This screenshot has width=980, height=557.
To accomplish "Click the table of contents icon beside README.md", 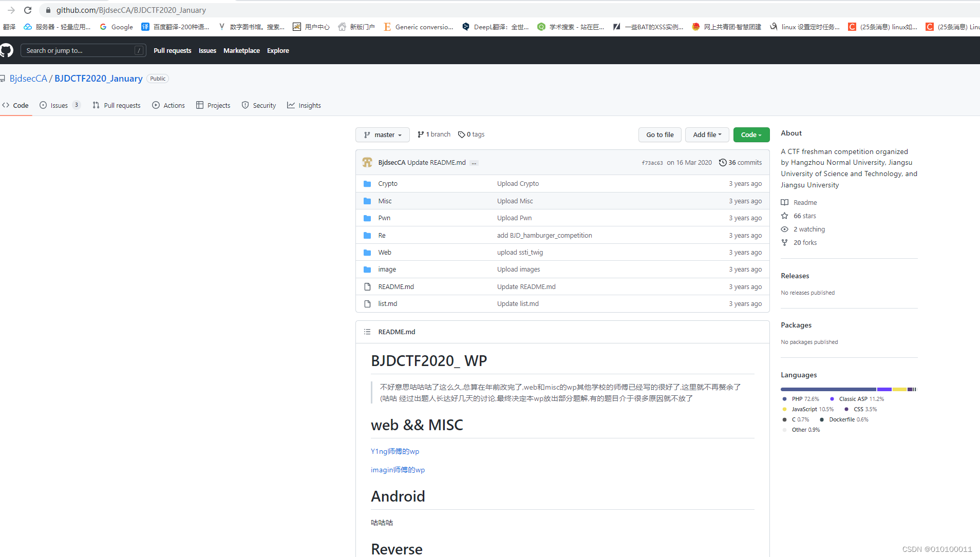I will tap(367, 332).
